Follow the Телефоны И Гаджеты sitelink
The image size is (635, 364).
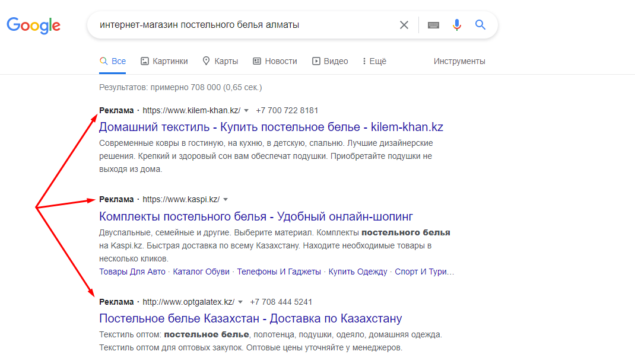pyautogui.click(x=278, y=272)
